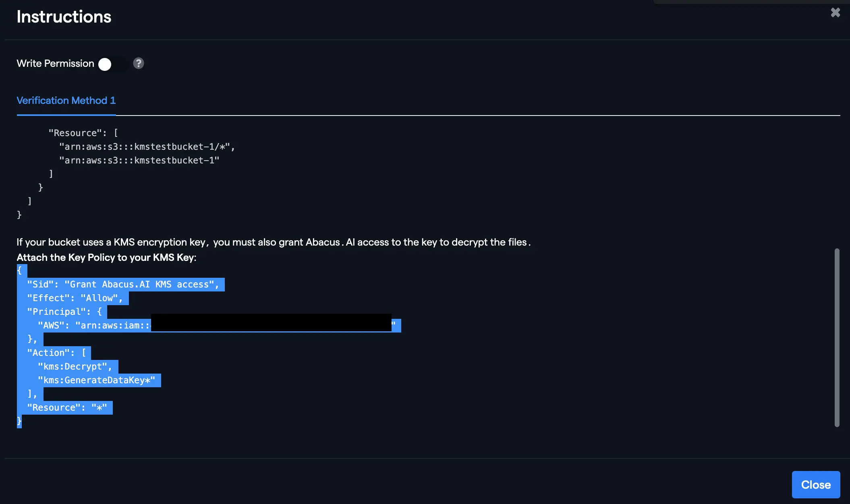Click the arn:aws:s3:::kmstestbucket-1 line without wildcard
This screenshot has width=850, height=504.
[139, 161]
